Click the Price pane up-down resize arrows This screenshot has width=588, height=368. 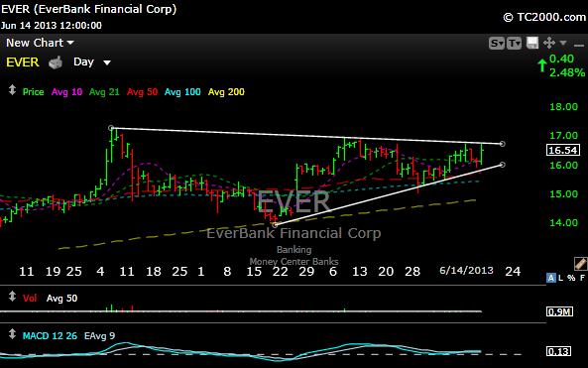tap(12, 90)
